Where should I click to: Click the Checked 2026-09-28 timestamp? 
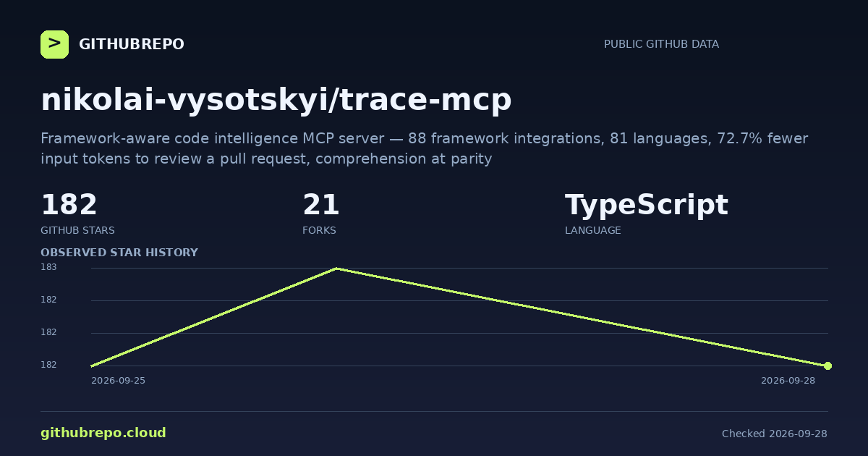[775, 434]
